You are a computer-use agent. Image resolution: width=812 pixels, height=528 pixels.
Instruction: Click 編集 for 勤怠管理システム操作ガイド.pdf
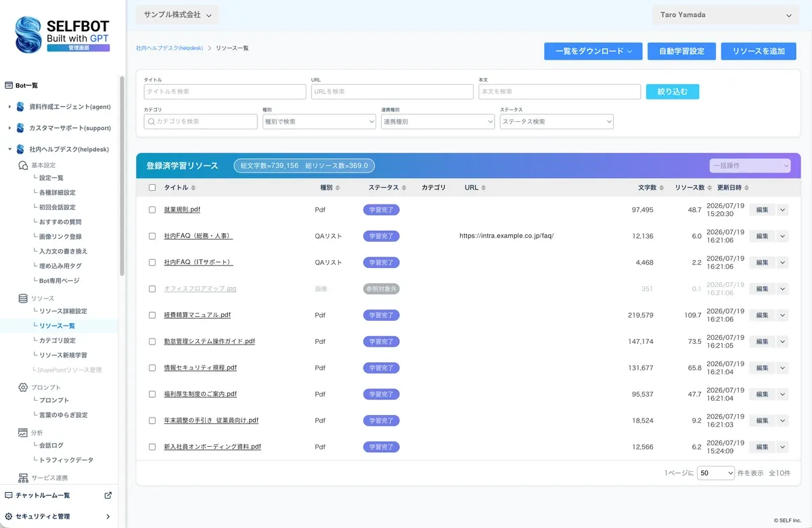click(762, 342)
